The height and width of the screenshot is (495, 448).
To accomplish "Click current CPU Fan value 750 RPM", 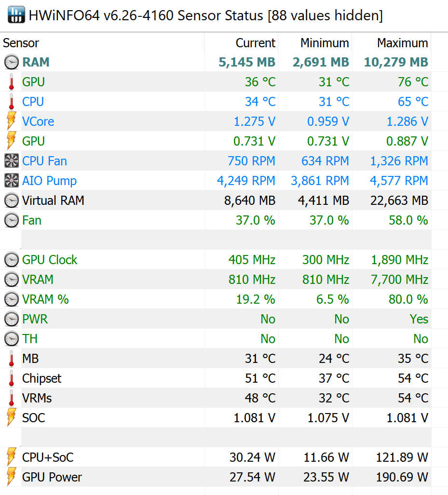I will (251, 161).
